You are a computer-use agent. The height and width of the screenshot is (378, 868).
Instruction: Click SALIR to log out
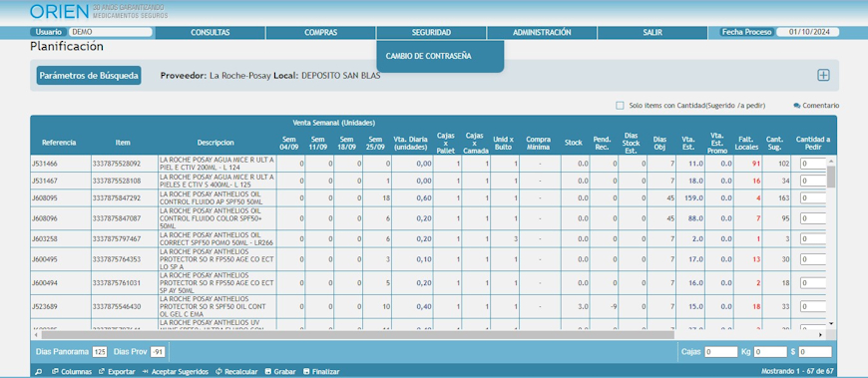coord(652,33)
